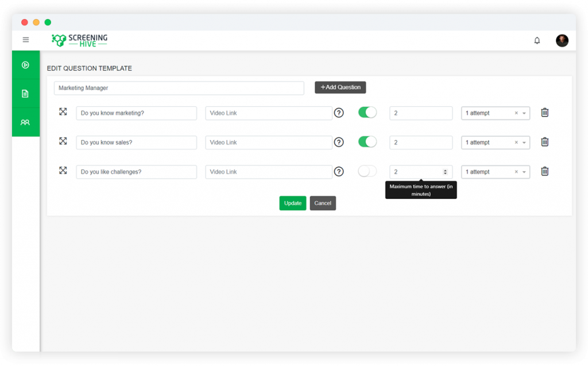
Task: Click the help icon beside 'Do you know sales?'
Action: [x=339, y=142]
